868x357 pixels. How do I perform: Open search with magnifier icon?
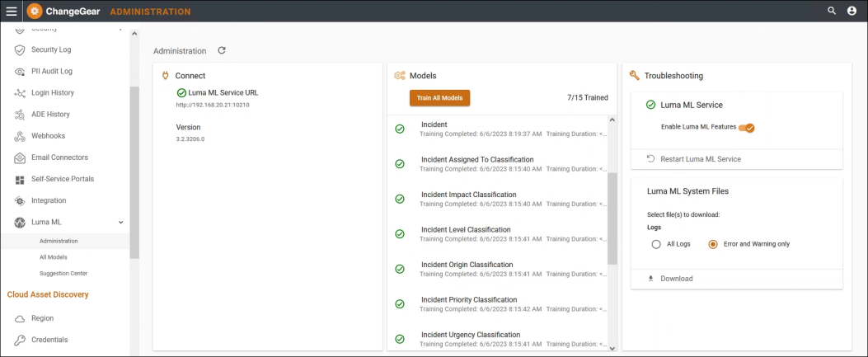click(832, 11)
